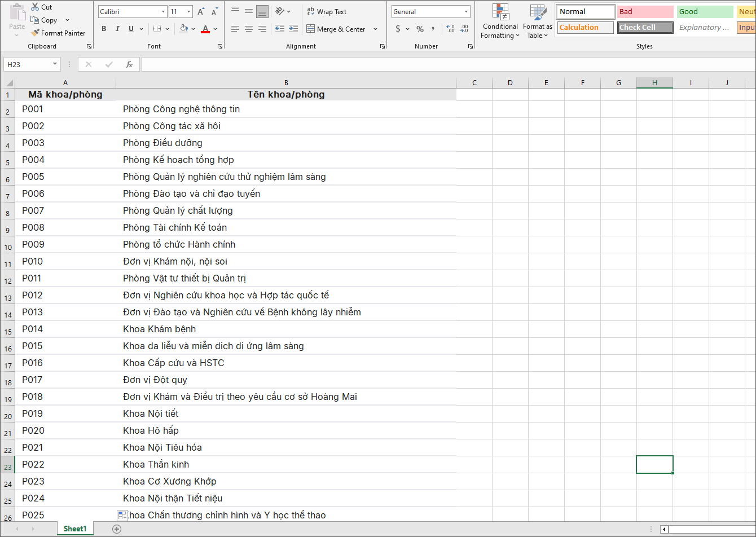Open the Insert Function fx icon
The width and height of the screenshot is (756, 537).
(x=129, y=64)
